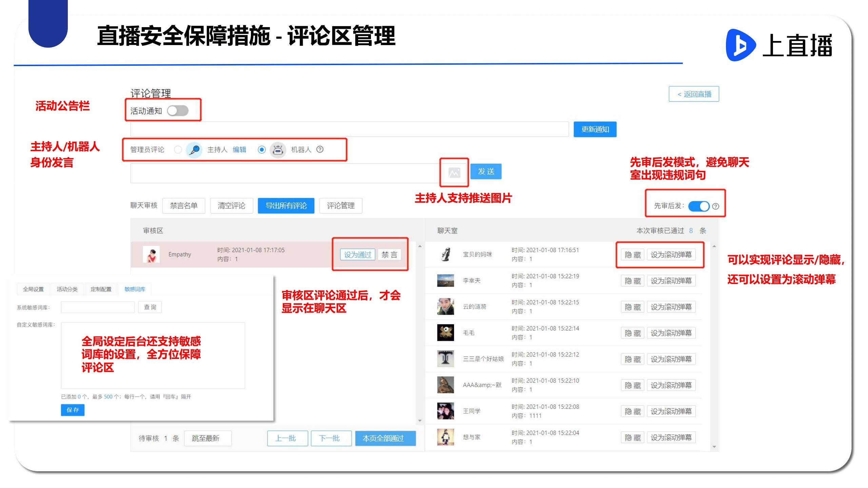Open Empathy's avatar in the 审核区
Viewport: 868px width, 488px height.
(151, 254)
